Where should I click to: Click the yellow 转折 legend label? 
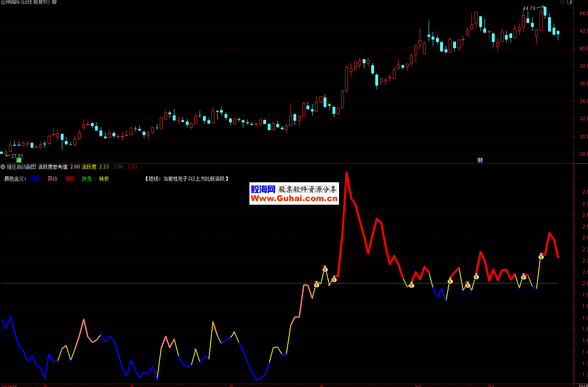tap(104, 179)
